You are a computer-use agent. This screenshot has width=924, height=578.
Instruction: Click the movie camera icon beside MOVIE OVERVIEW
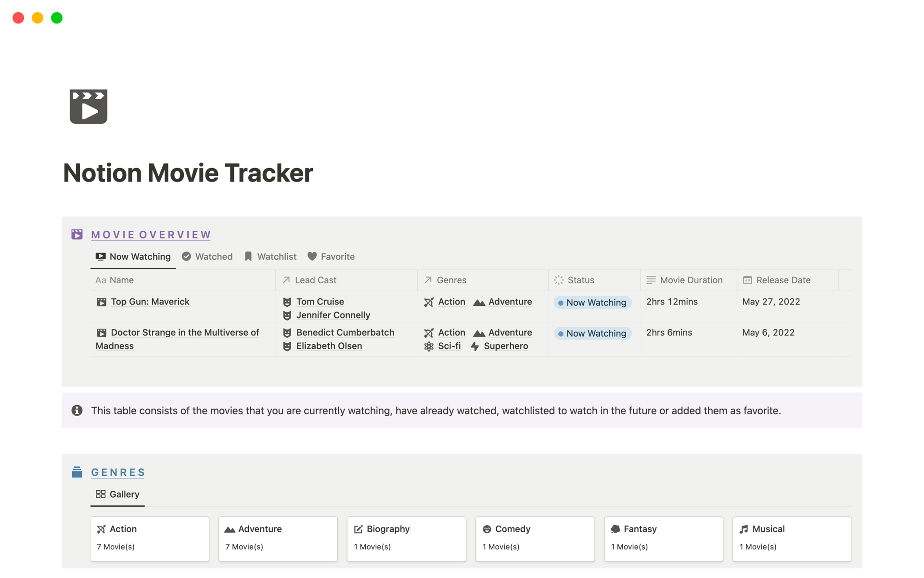click(77, 234)
